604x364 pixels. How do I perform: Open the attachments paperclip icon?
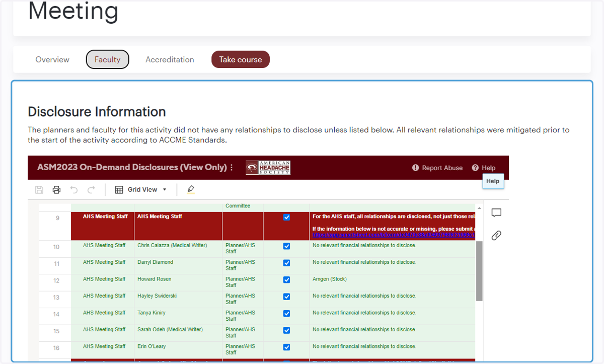coord(496,235)
